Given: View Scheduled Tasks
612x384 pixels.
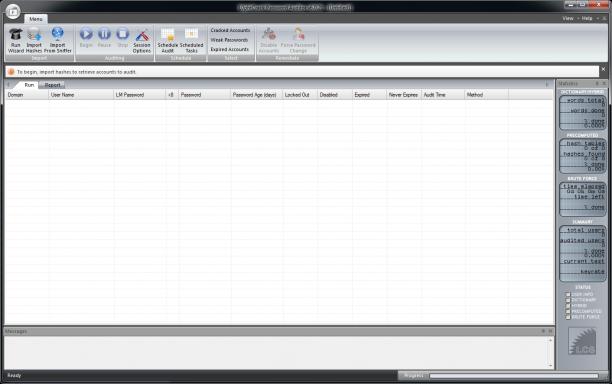Looking at the screenshot, I should (191, 41).
